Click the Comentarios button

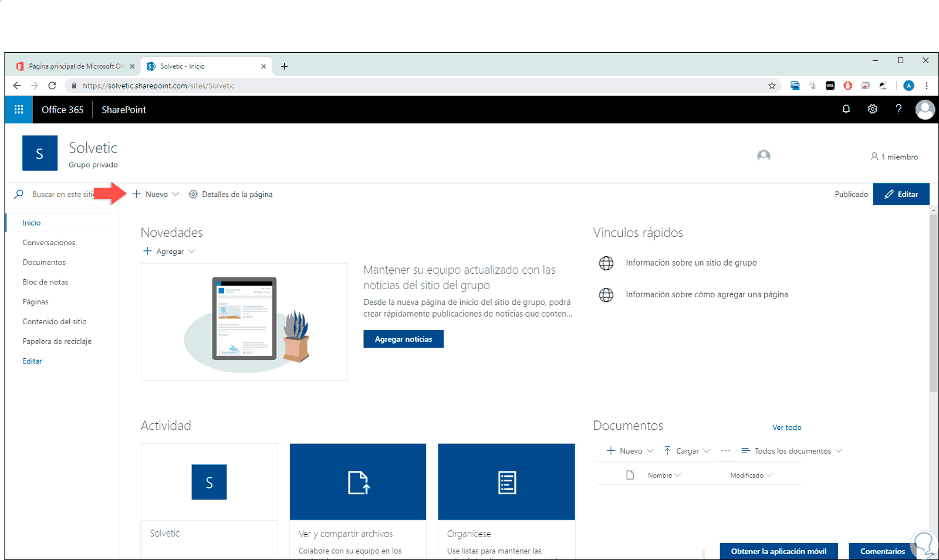883,551
